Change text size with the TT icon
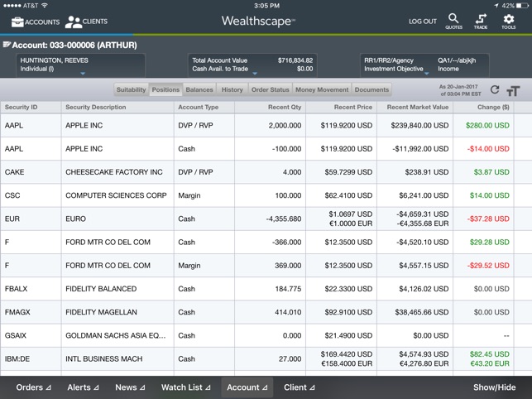The width and height of the screenshot is (532, 399). (x=513, y=91)
